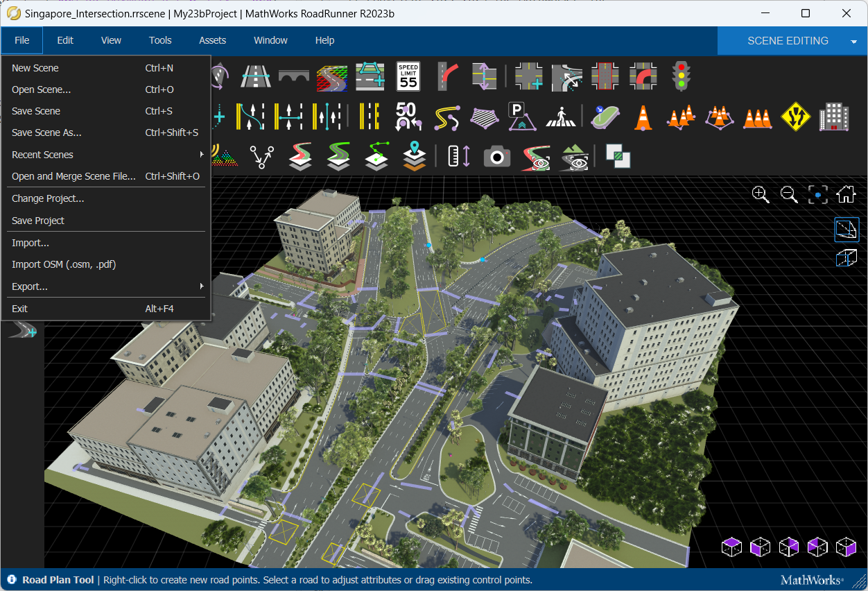Select the building prop tool icon
The width and height of the screenshot is (868, 591).
coord(834,117)
